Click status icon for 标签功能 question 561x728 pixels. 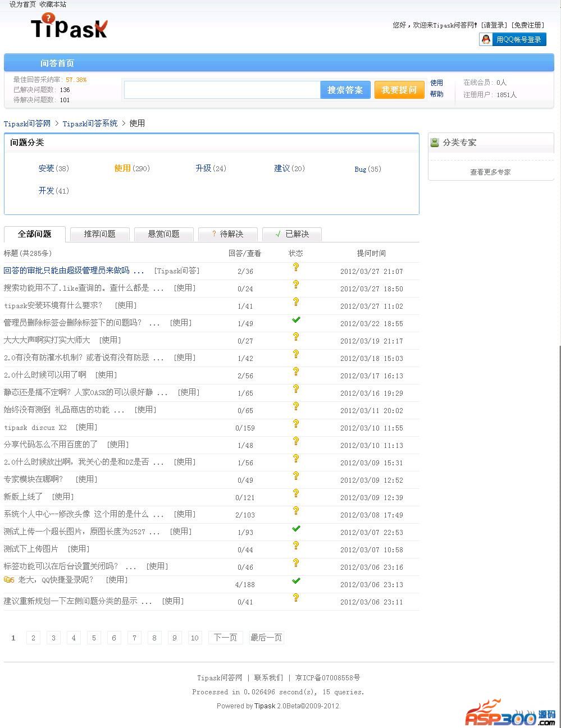click(296, 563)
